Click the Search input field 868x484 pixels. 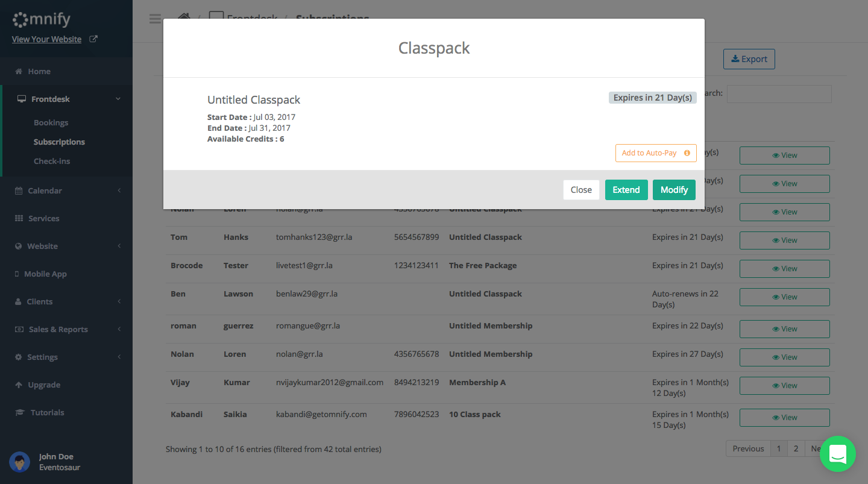(779, 93)
